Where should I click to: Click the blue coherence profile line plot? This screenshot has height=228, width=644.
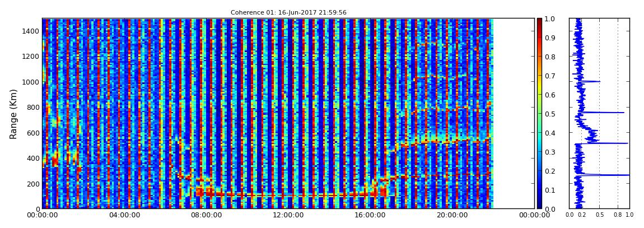(x=599, y=113)
